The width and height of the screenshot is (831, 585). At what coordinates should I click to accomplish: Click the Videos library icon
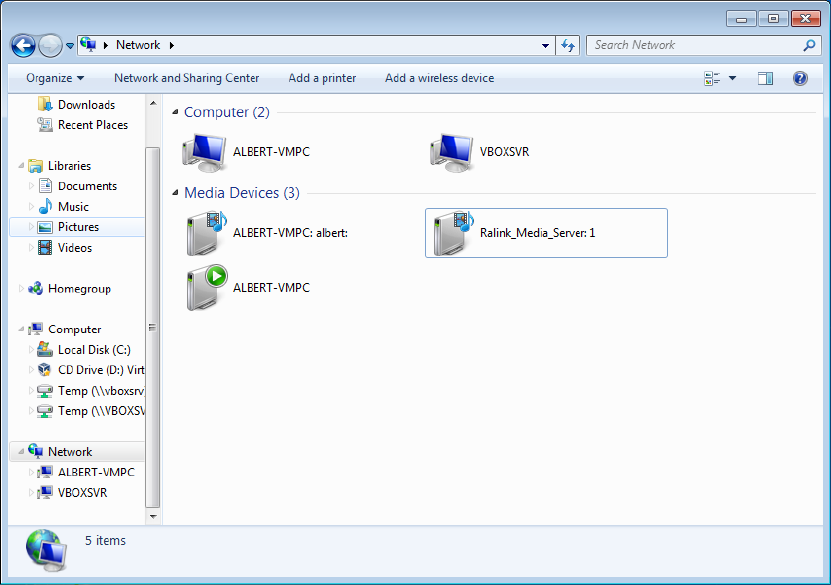(46, 247)
